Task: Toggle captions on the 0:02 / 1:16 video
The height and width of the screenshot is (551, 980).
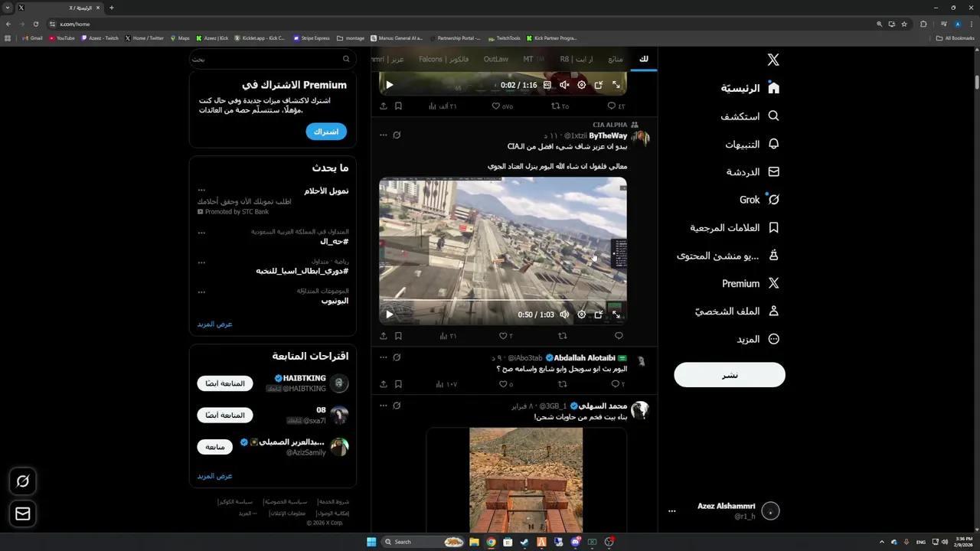Action: point(547,85)
